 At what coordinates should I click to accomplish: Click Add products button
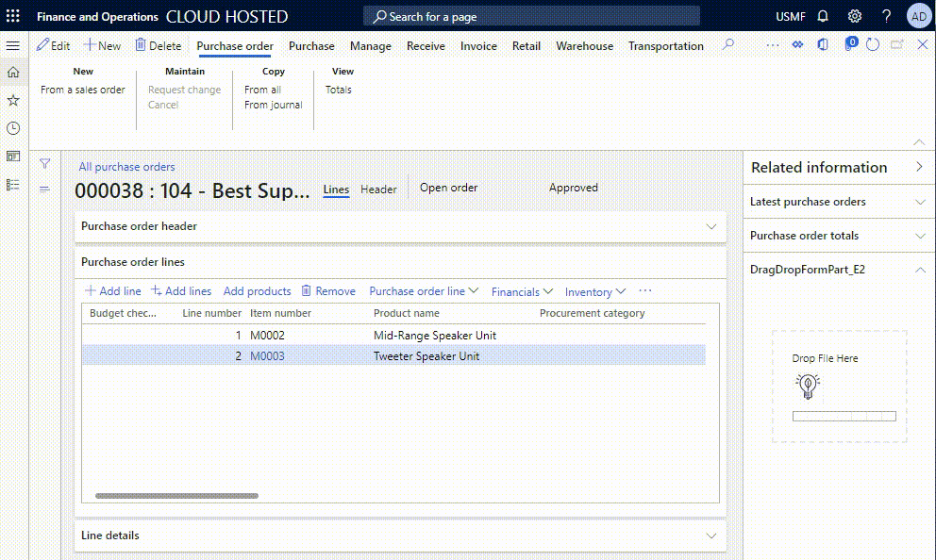(257, 291)
